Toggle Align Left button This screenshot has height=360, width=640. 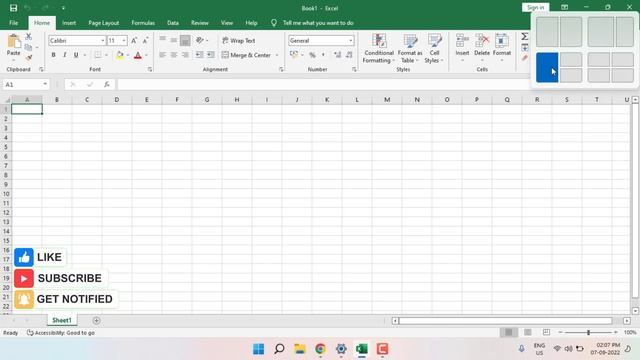(162, 55)
